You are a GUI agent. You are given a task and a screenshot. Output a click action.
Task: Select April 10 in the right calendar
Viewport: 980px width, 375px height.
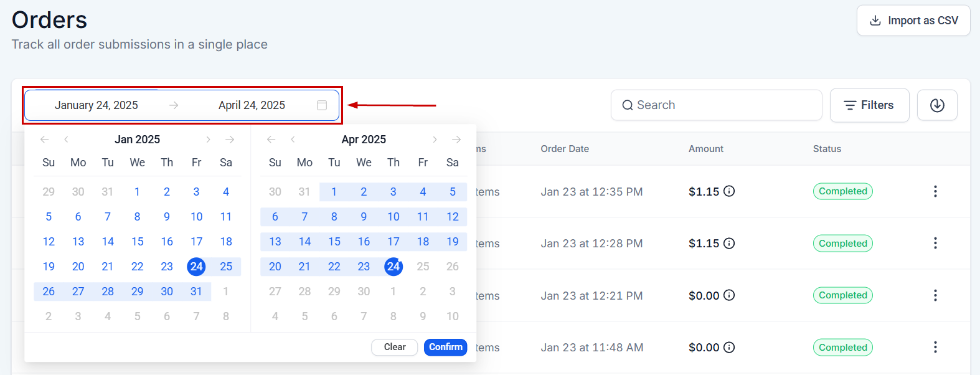pos(393,217)
